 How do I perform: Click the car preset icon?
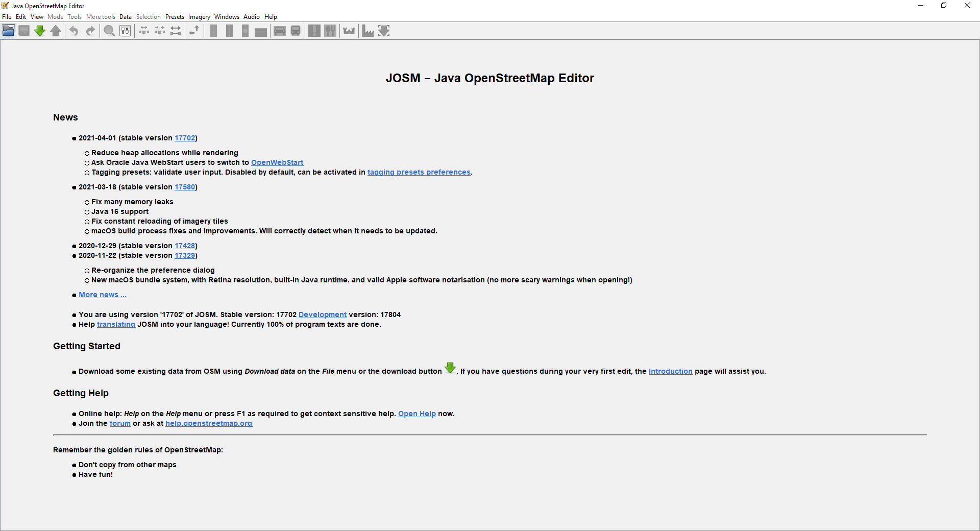(280, 31)
